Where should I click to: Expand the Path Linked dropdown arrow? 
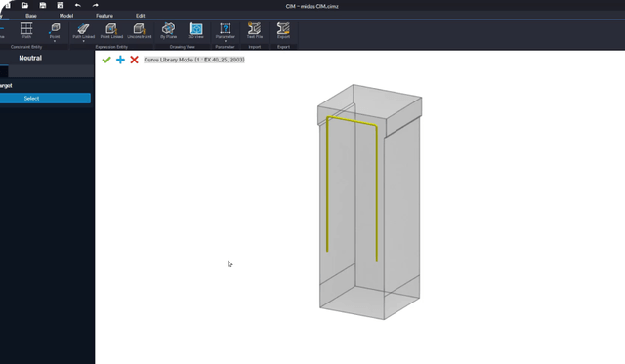click(x=83, y=41)
